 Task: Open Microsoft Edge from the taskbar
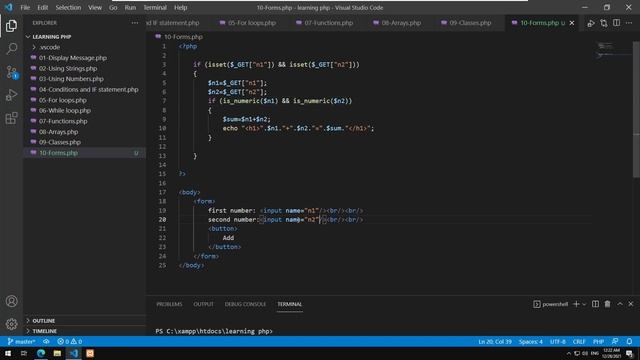(41, 353)
